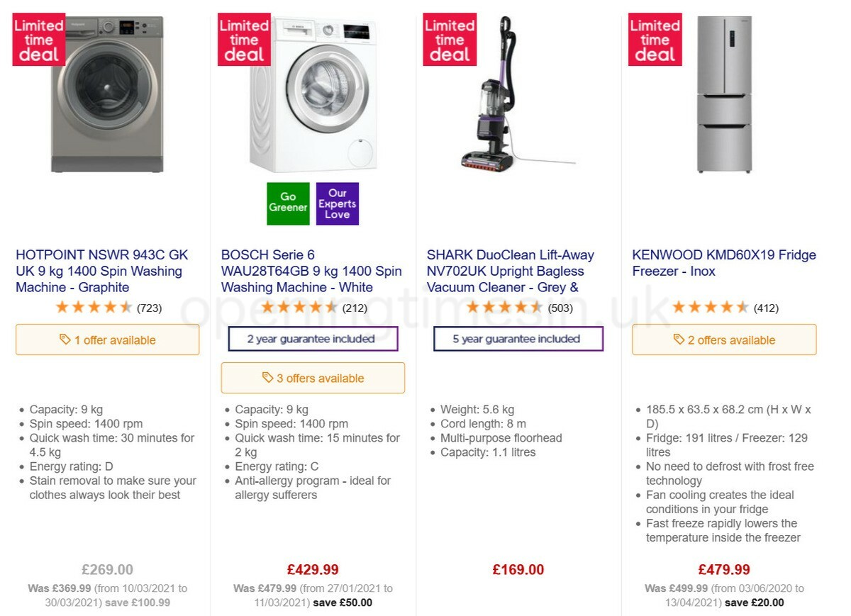Expand the '2 offers available' panel for the Kenwood
851x616 pixels.
pos(724,340)
